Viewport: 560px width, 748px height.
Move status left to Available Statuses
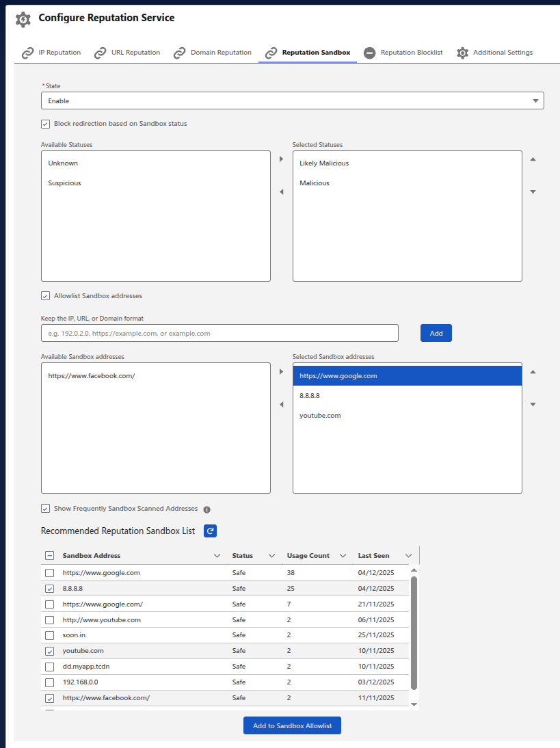281,192
